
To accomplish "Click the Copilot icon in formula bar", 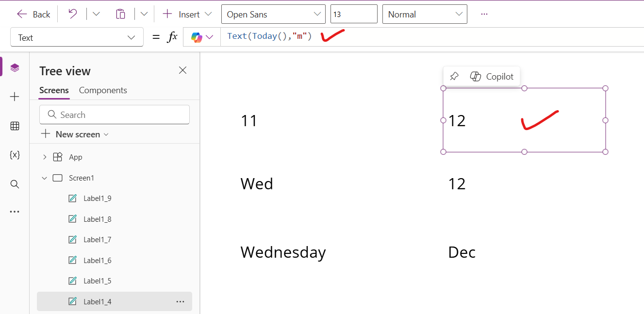I will (197, 37).
